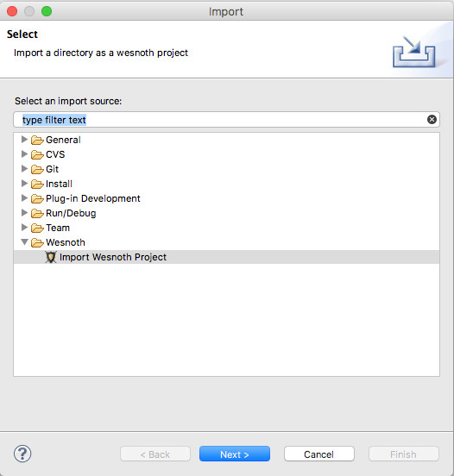
Task: Click the Wesnoth folder icon
Action: (x=37, y=242)
